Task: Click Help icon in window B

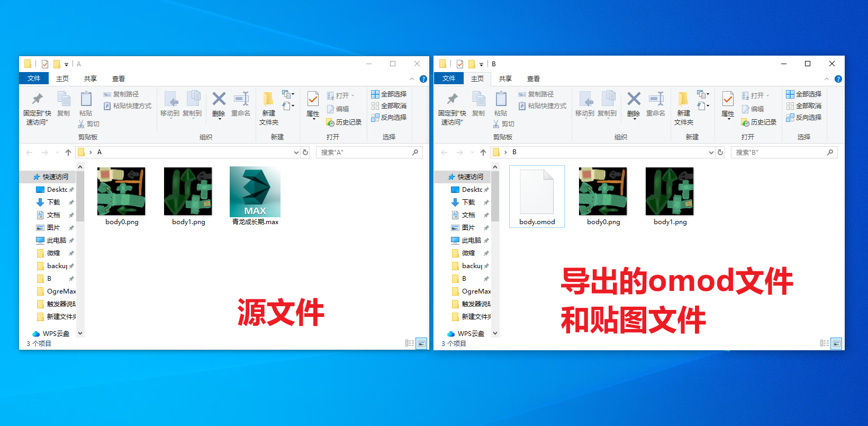Action: coord(838,79)
